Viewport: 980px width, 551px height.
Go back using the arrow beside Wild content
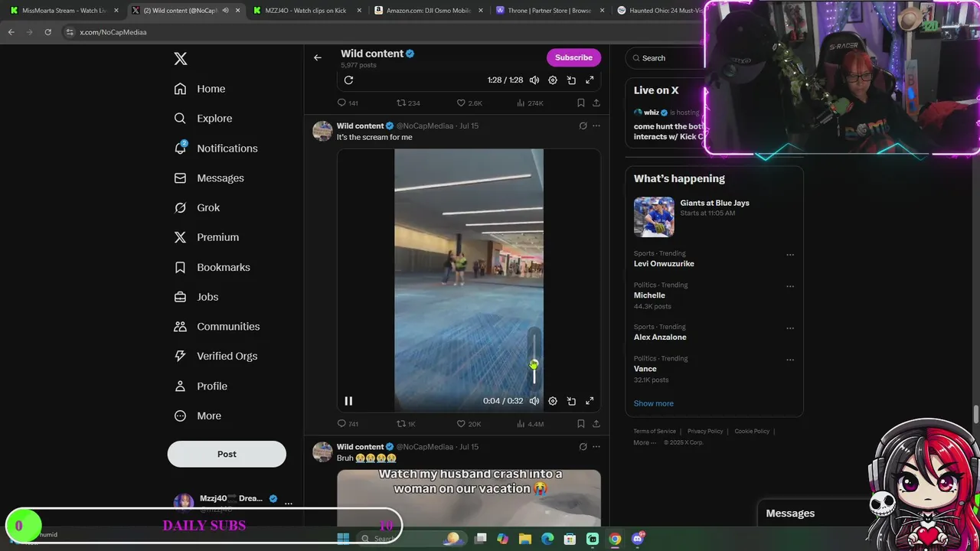318,57
